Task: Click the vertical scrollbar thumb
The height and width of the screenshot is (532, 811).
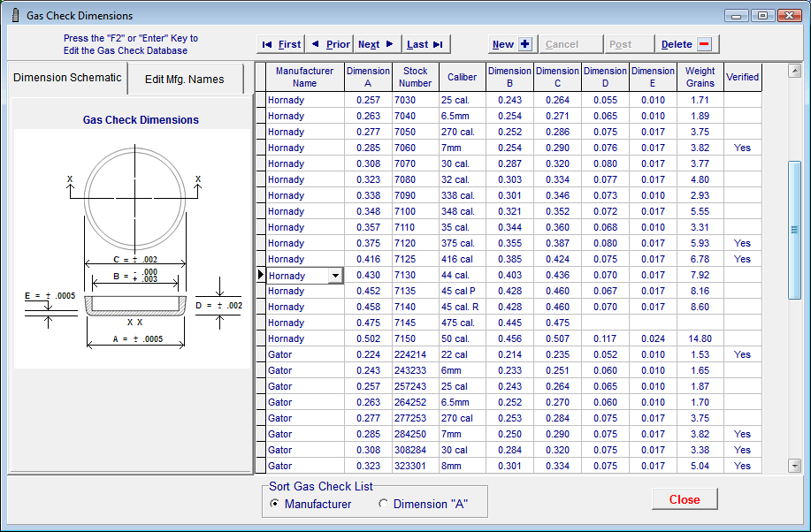Action: 794,230
